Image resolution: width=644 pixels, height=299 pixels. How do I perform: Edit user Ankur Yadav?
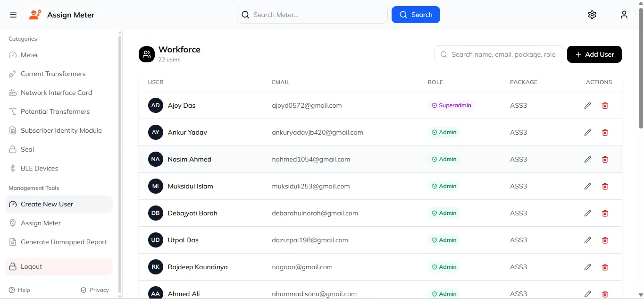pyautogui.click(x=587, y=132)
